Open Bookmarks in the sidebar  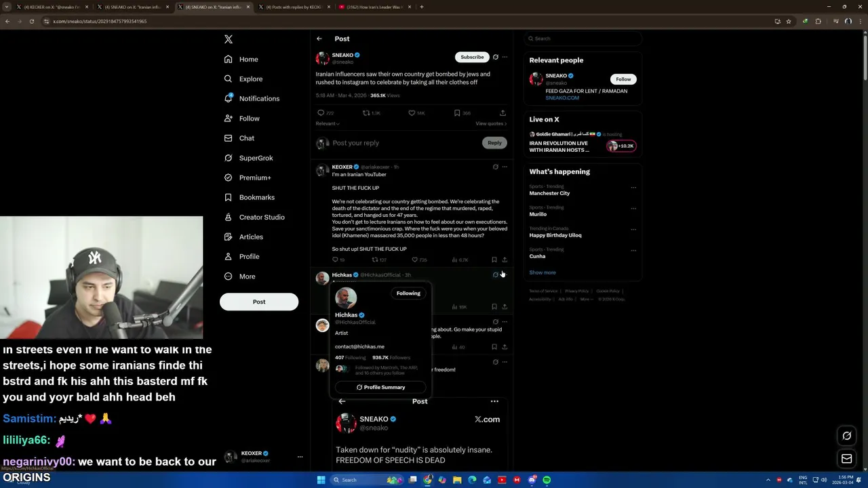[250, 197]
